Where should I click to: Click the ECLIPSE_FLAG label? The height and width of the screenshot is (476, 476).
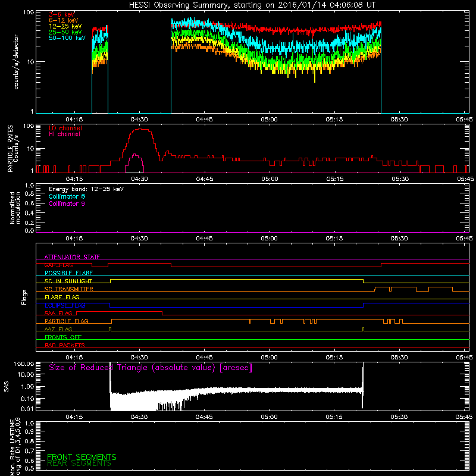click(x=65, y=305)
